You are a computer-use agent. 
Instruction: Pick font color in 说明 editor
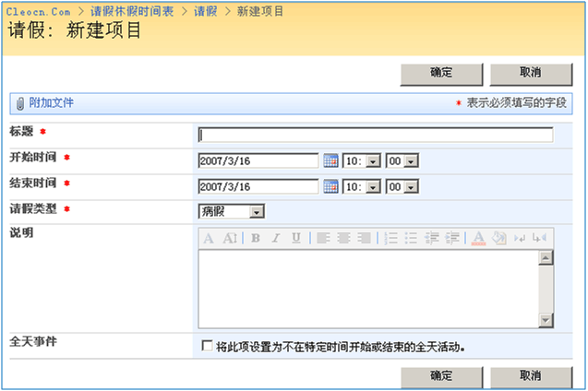click(x=478, y=238)
